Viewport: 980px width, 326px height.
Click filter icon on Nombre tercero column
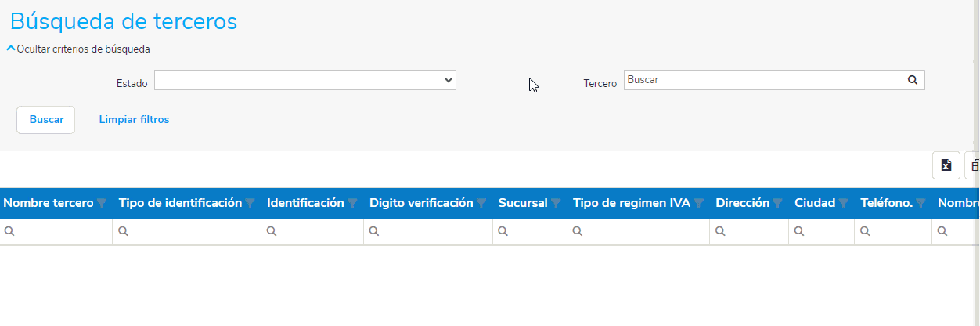pyautogui.click(x=102, y=203)
